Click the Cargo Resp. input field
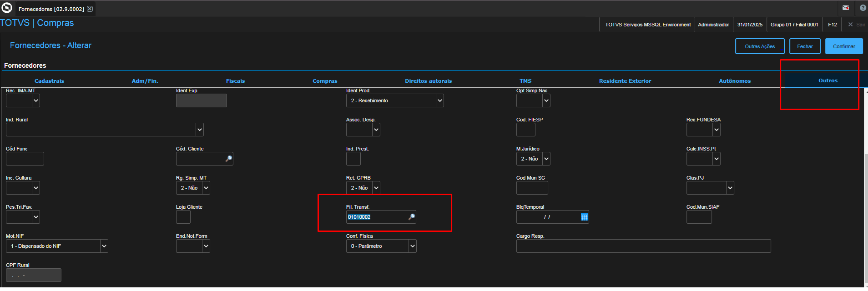This screenshot has width=868, height=291. coord(643,246)
